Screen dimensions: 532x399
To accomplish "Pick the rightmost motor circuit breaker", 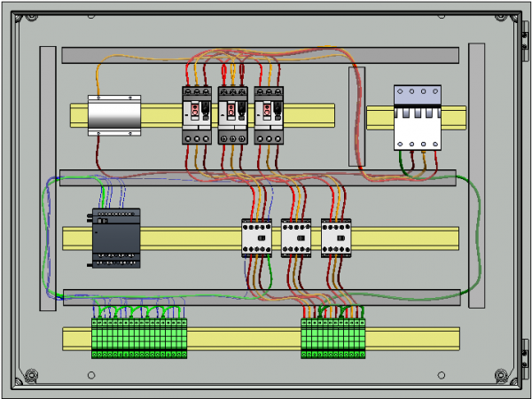I will [x=269, y=114].
